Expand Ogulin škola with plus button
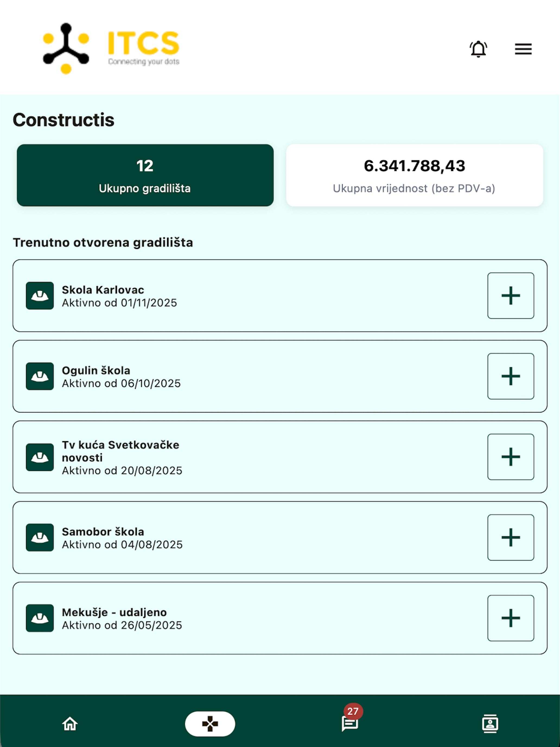The width and height of the screenshot is (560, 747). click(x=511, y=376)
